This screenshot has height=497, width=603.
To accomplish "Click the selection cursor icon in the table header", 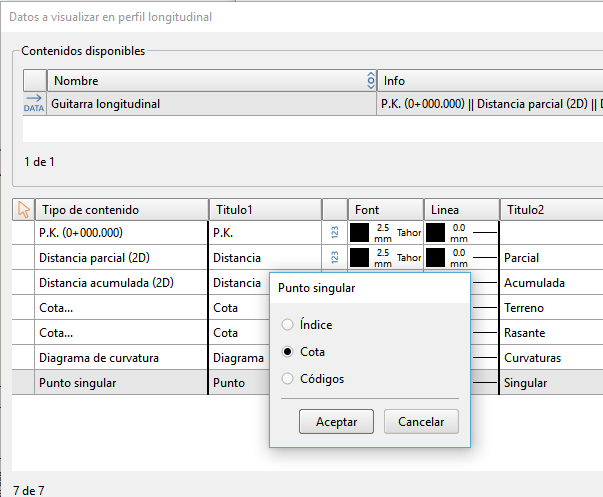I will tap(23, 210).
